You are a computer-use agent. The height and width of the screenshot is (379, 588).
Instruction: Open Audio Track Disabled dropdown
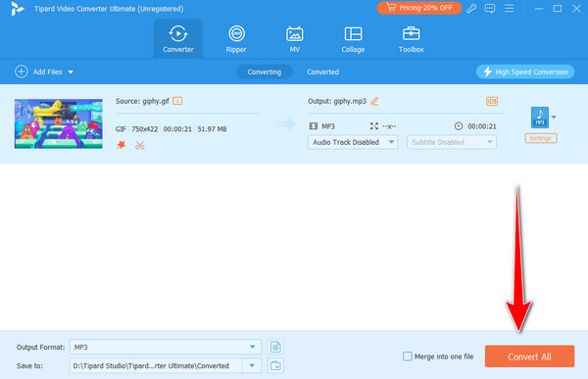(353, 142)
